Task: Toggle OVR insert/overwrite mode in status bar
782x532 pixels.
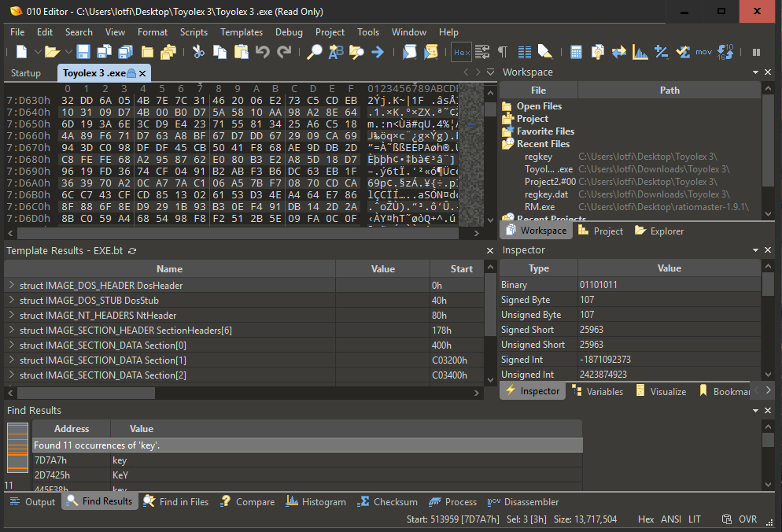Action: point(747,519)
